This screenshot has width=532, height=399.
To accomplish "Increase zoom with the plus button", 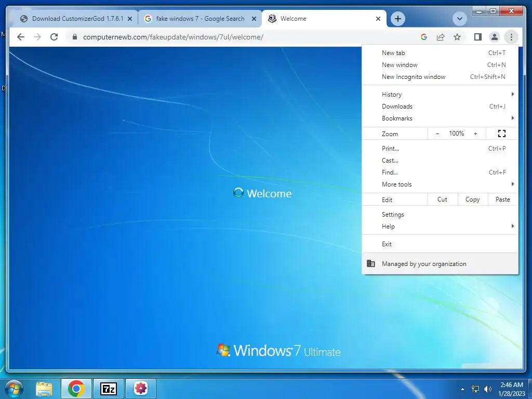I will 475,134.
